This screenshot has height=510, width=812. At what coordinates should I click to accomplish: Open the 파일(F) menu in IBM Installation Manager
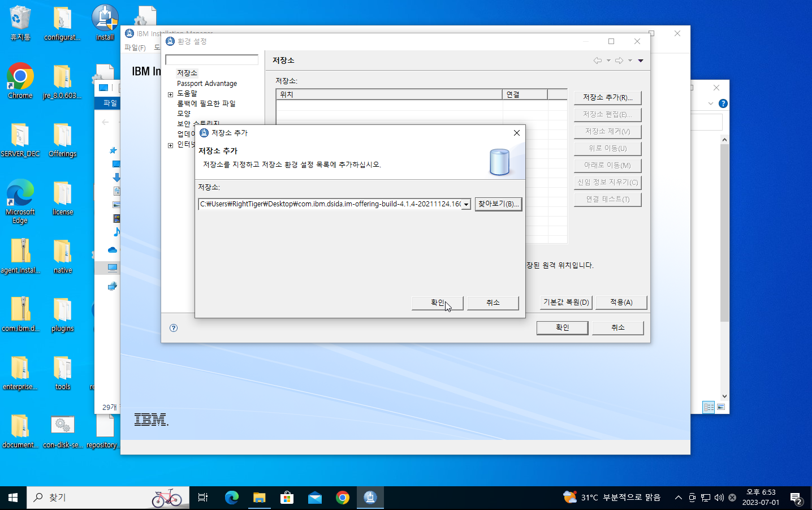pos(135,48)
